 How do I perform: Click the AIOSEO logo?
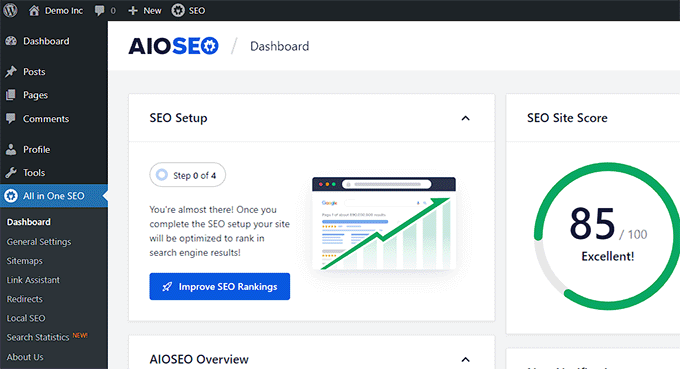click(x=173, y=46)
